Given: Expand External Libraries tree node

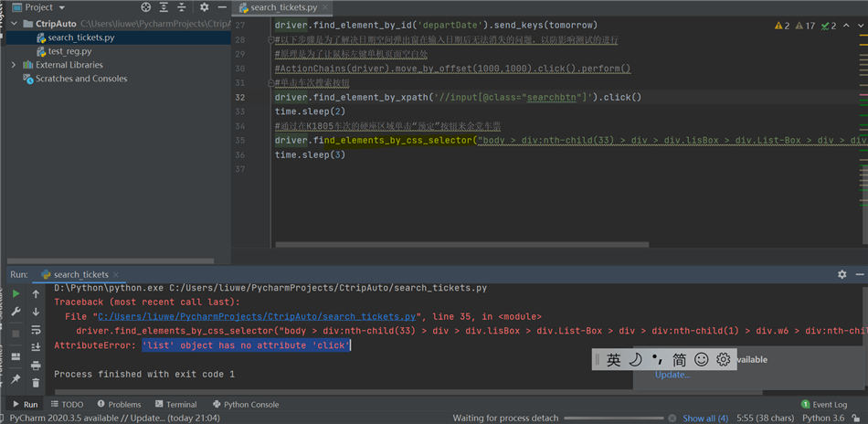Looking at the screenshot, I should (14, 65).
